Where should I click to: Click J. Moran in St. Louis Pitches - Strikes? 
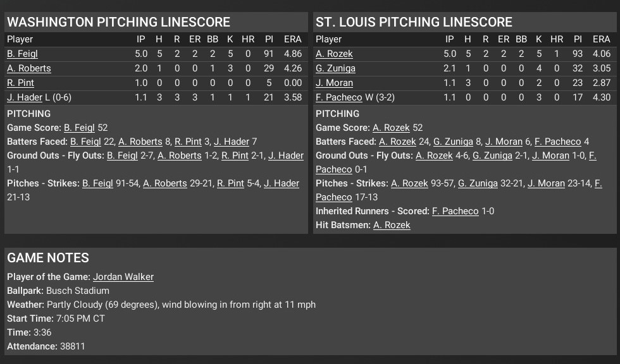[546, 183]
